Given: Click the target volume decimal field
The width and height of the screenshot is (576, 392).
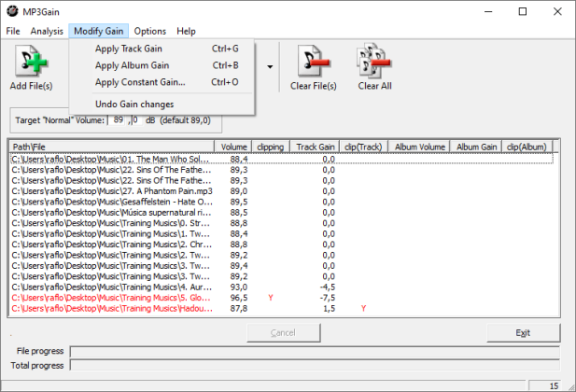Looking at the screenshot, I should (x=136, y=120).
